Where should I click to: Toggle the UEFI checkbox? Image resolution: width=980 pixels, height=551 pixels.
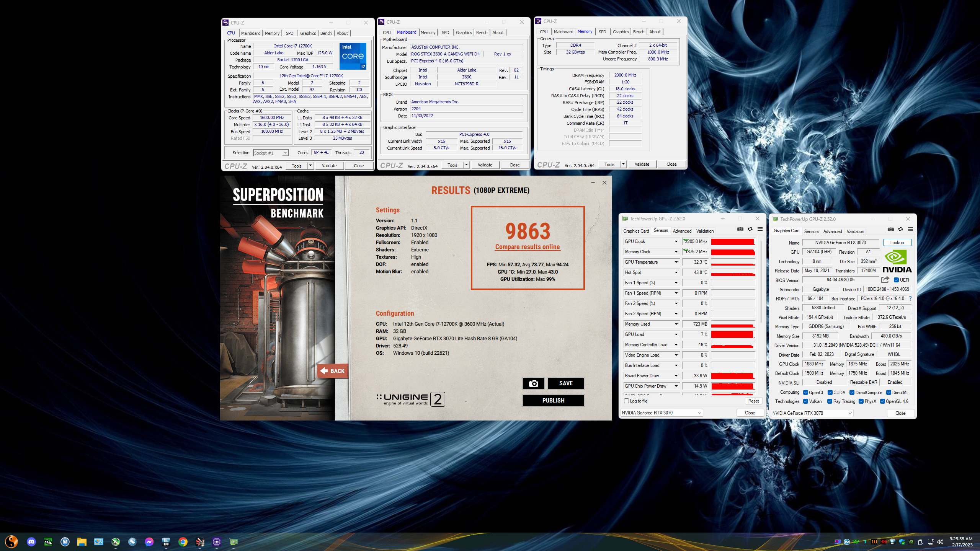point(896,280)
